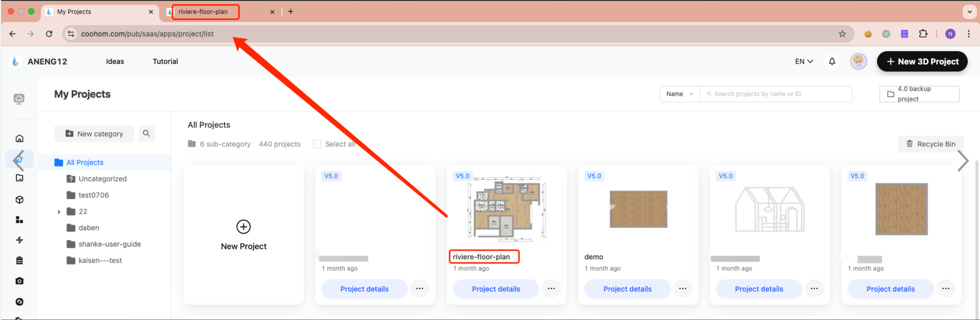Open the house outline placeholder thumbnail
980x320 pixels.
click(770, 209)
